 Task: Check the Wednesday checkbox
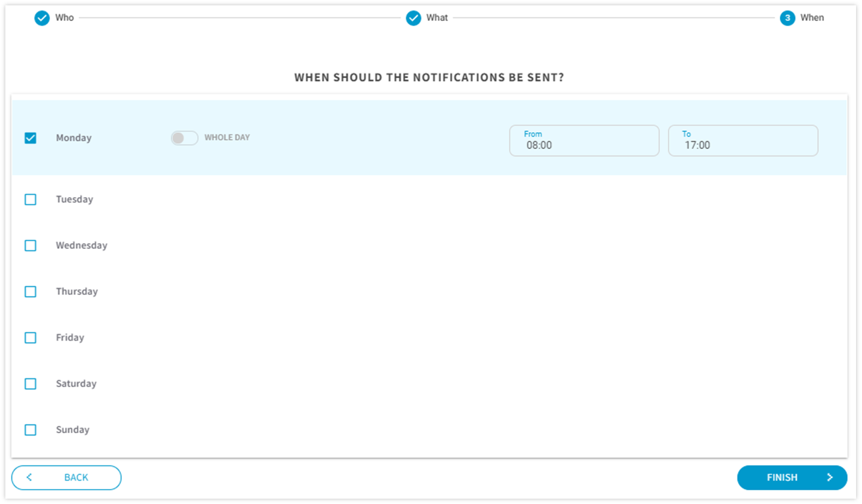tap(30, 245)
